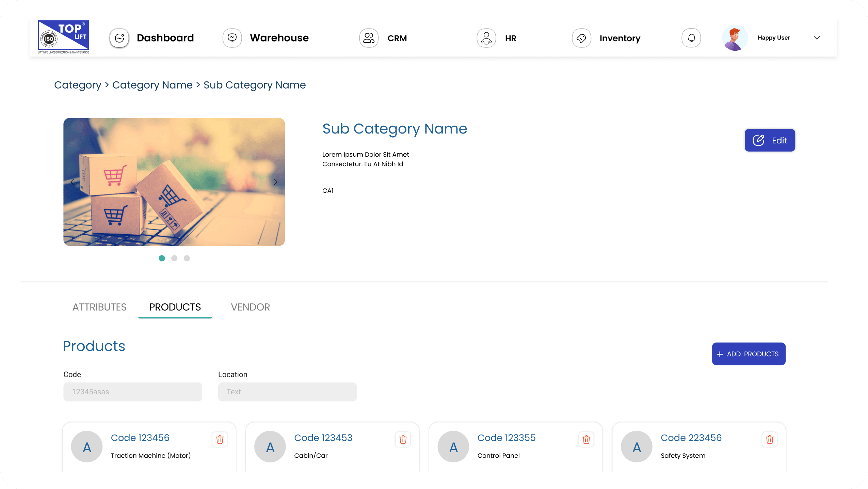
Task: Select first carousel dot
Action: (x=162, y=258)
